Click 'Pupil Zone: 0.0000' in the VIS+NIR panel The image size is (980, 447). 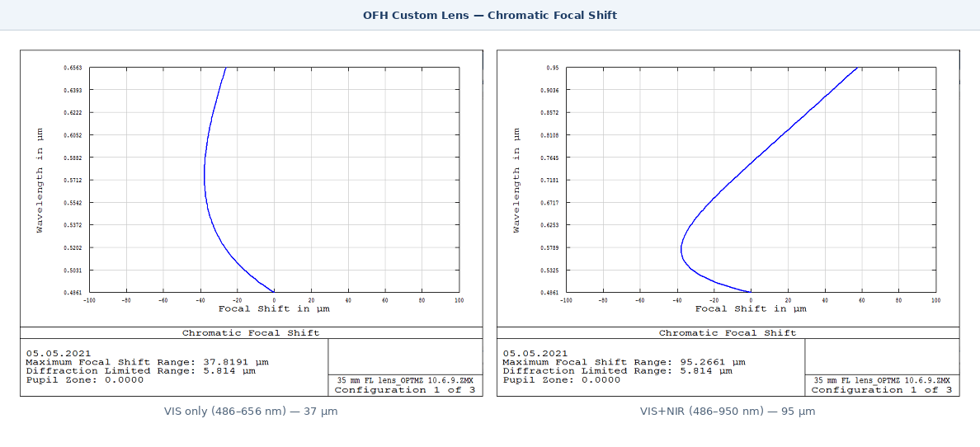pyautogui.click(x=561, y=379)
